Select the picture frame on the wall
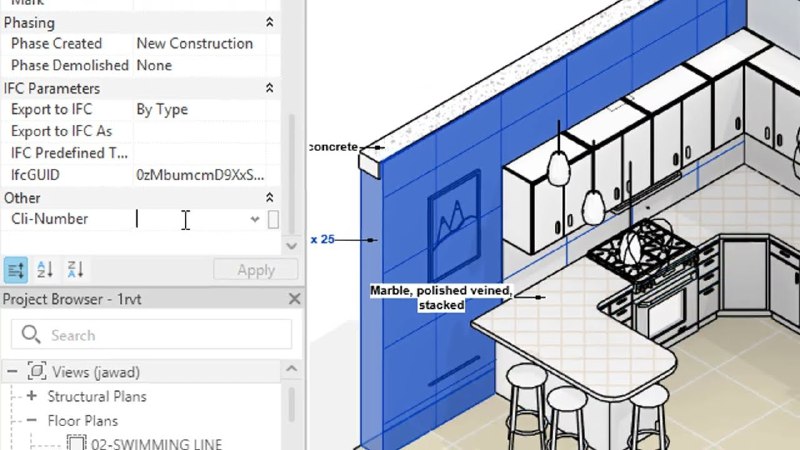The width and height of the screenshot is (800, 450). [x=454, y=225]
